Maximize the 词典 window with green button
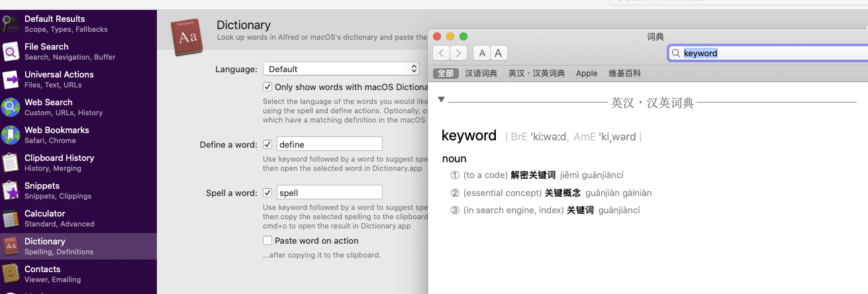The image size is (868, 294). 463,36
